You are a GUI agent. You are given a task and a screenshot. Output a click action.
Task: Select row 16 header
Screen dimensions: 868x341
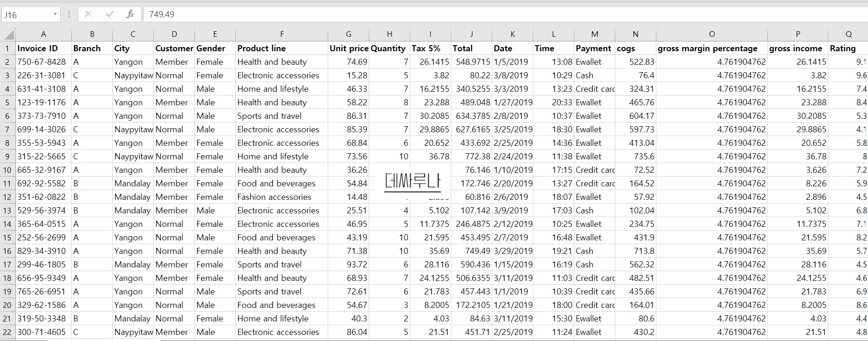(x=7, y=251)
